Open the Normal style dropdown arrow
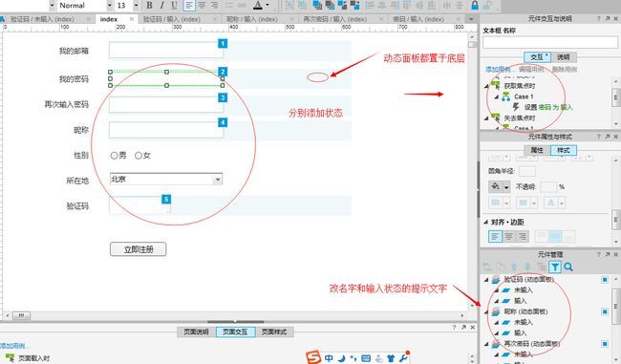The width and height of the screenshot is (621, 364). 109,6
